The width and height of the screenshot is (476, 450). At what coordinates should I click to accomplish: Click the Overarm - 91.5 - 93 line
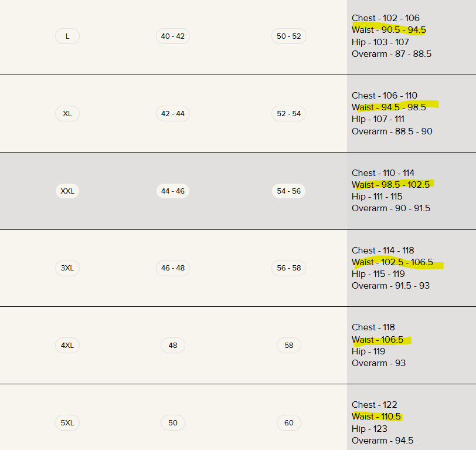pos(390,286)
